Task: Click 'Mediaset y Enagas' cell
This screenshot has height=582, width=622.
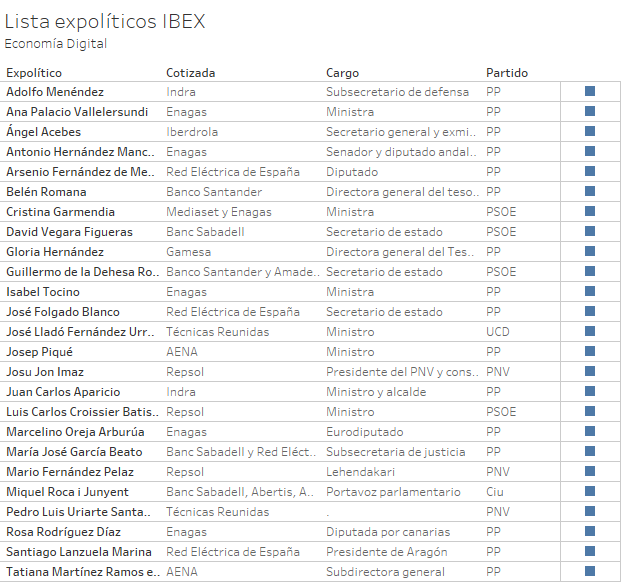Action: coord(219,212)
